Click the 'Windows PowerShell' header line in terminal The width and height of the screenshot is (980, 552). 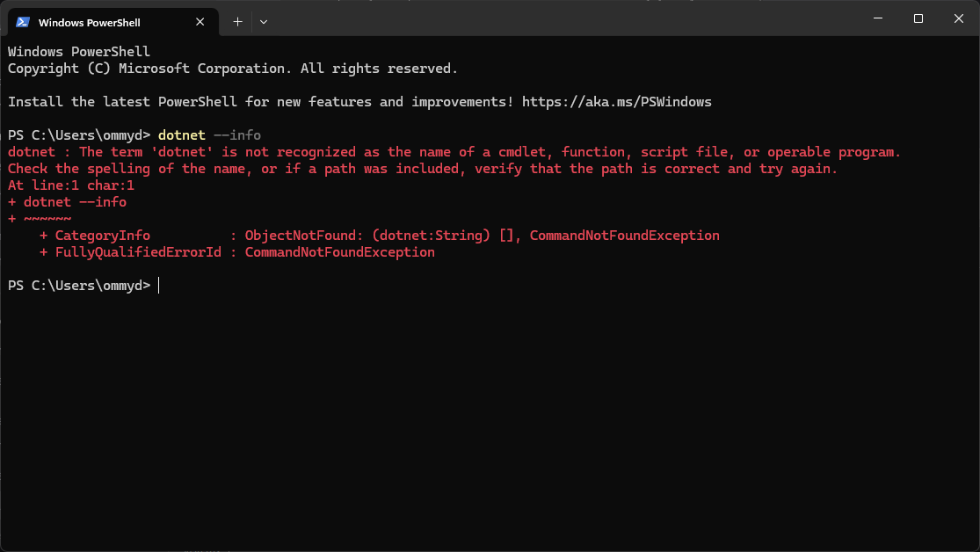(79, 52)
